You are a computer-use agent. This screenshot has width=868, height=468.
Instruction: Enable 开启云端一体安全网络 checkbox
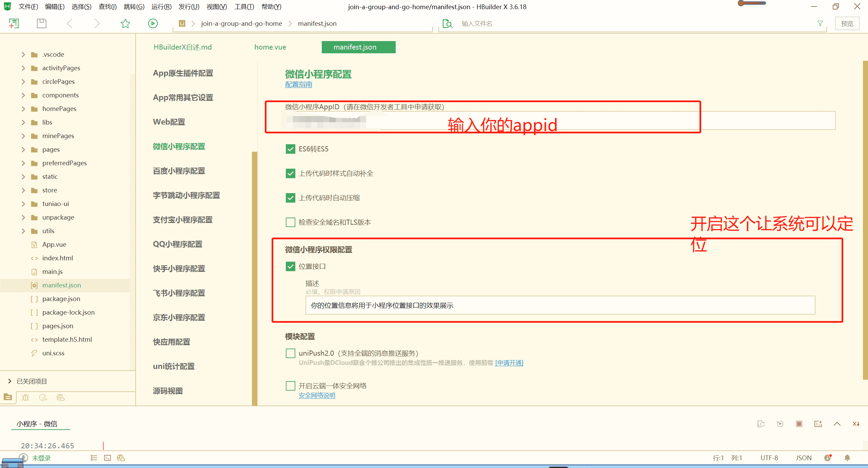click(x=291, y=386)
